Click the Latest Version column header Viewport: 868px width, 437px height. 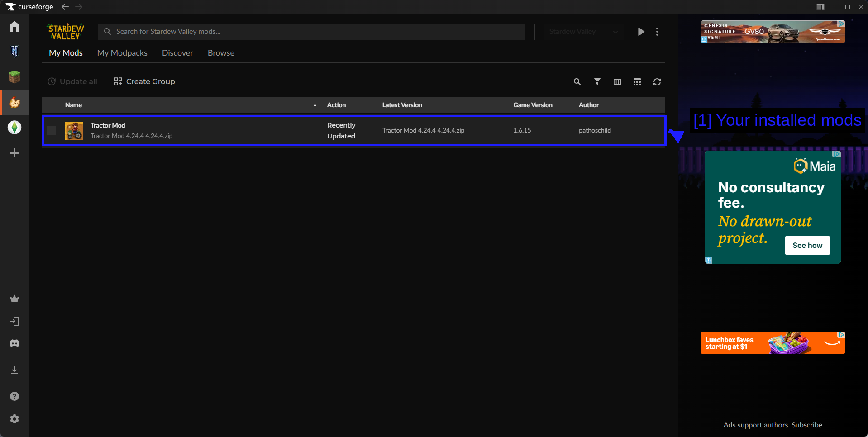(x=402, y=105)
